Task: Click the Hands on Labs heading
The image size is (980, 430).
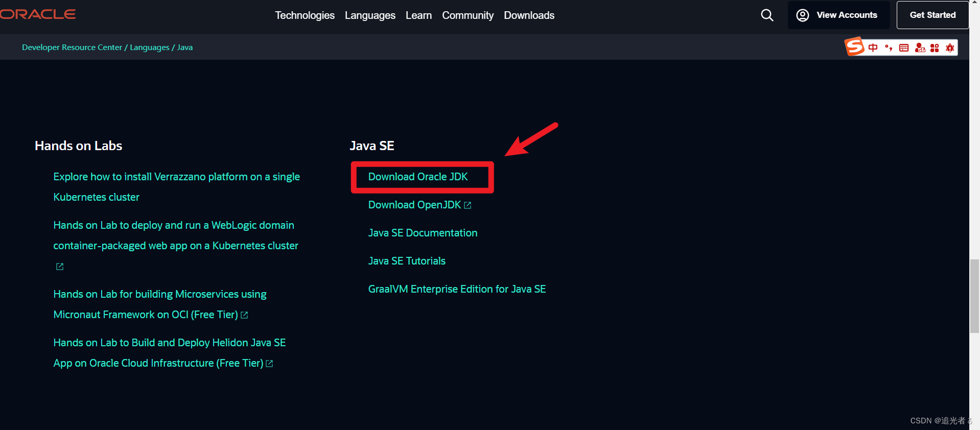Action: point(78,146)
